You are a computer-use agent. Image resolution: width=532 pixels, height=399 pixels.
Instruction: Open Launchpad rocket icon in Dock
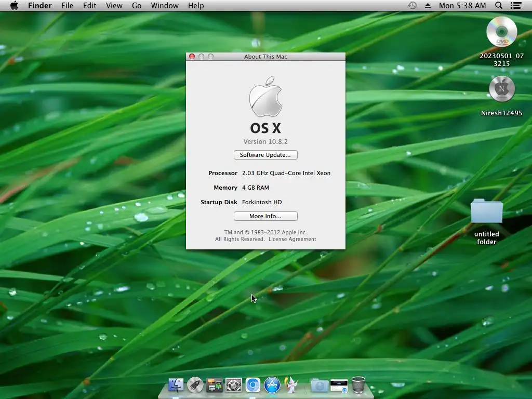click(195, 385)
